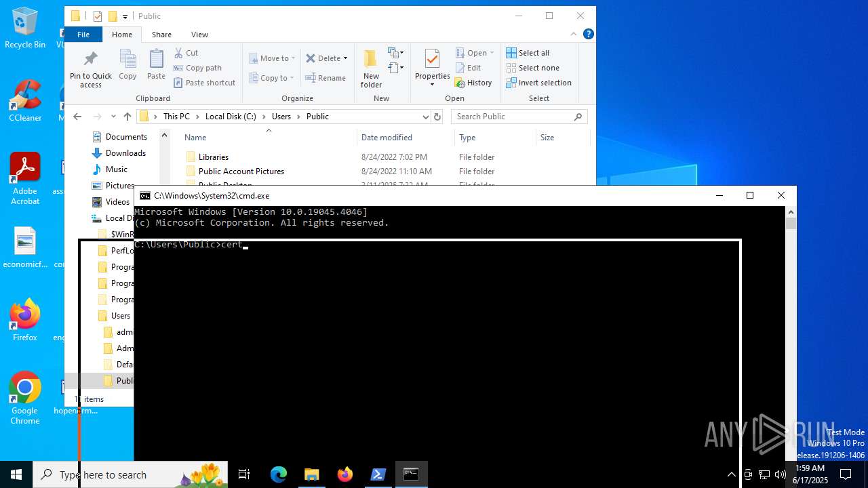
Task: Go back in File Explorer
Action: pos(77,117)
